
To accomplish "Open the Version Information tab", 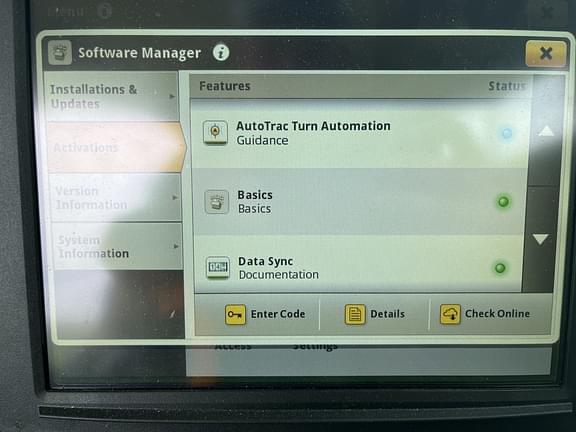I will [115, 198].
